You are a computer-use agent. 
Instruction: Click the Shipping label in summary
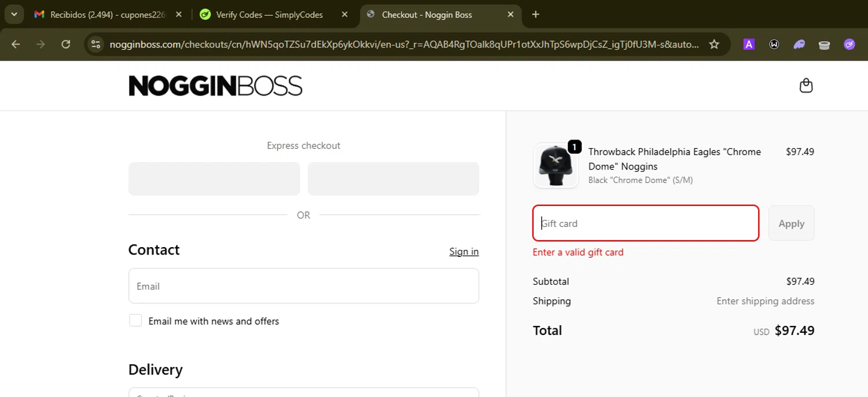coord(552,301)
